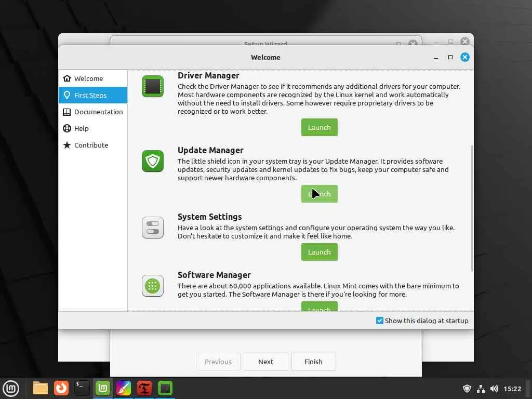Click the Software Manager heading
The height and width of the screenshot is (399, 532).
coord(214,275)
